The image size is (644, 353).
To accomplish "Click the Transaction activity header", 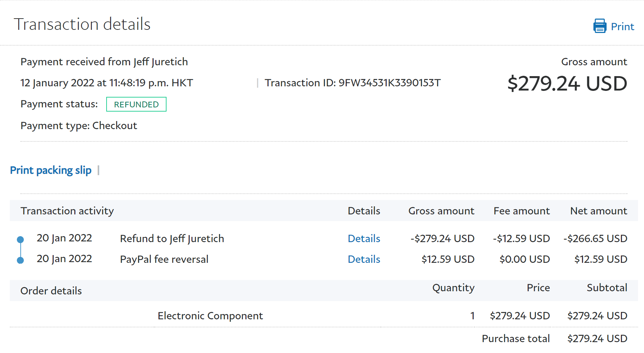I will 67,211.
